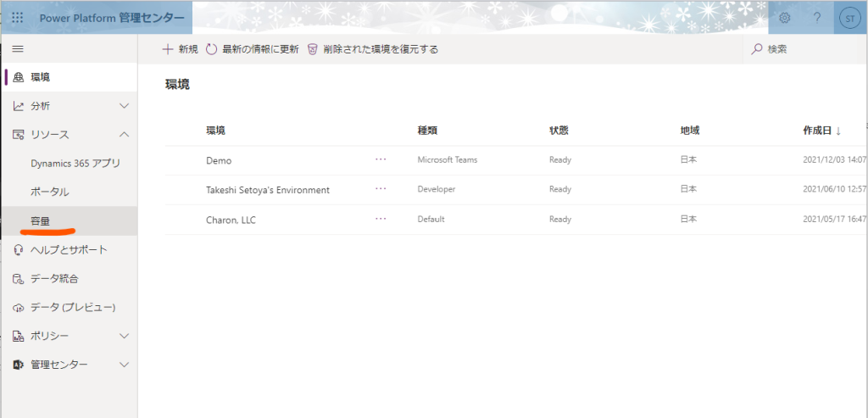Open データ統合 menu item
This screenshot has width=868, height=418.
click(x=69, y=278)
